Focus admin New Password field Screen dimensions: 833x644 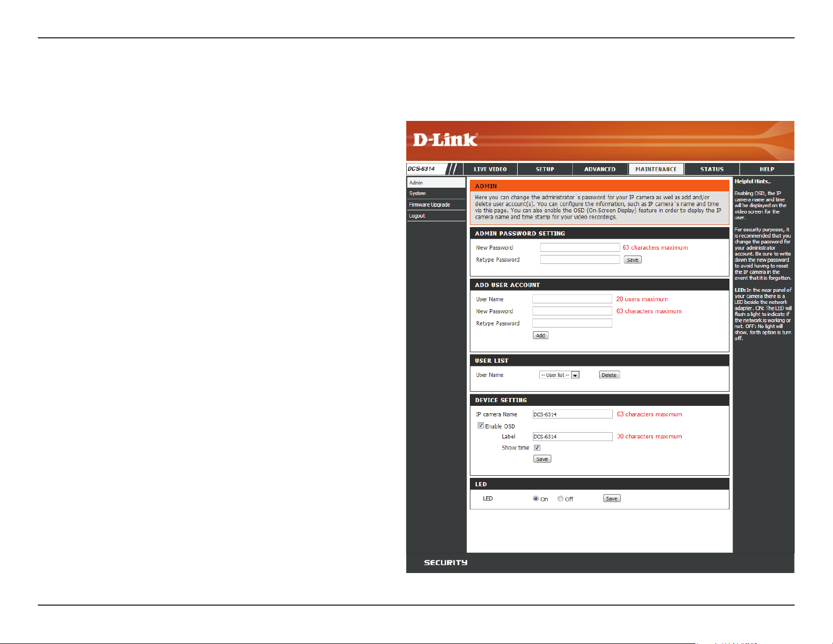pyautogui.click(x=580, y=247)
